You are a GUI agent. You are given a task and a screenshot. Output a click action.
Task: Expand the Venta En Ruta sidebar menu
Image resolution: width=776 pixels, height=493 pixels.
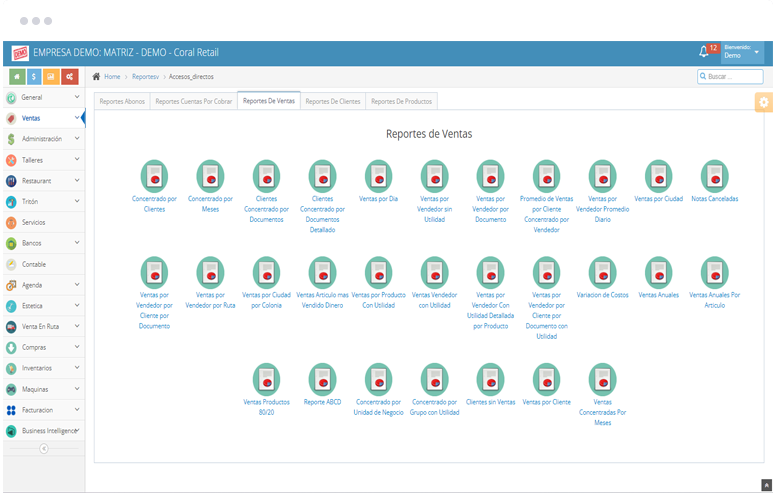(44, 327)
